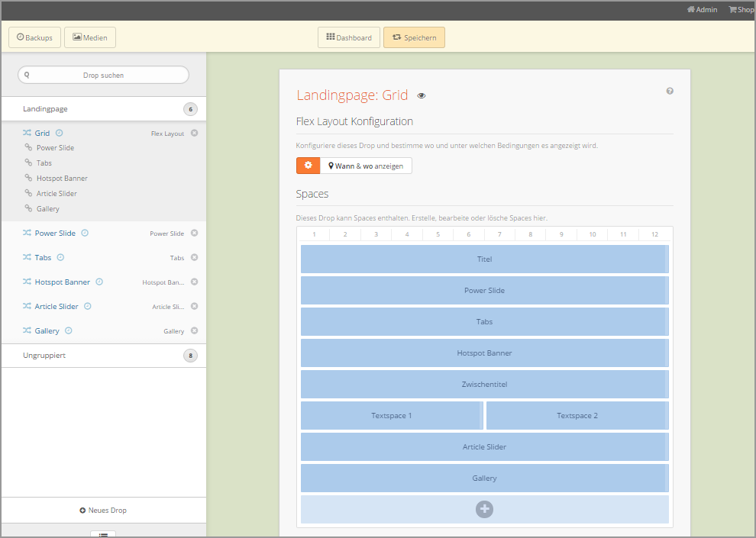
Task: Click the help question mark icon
Action: click(x=670, y=91)
